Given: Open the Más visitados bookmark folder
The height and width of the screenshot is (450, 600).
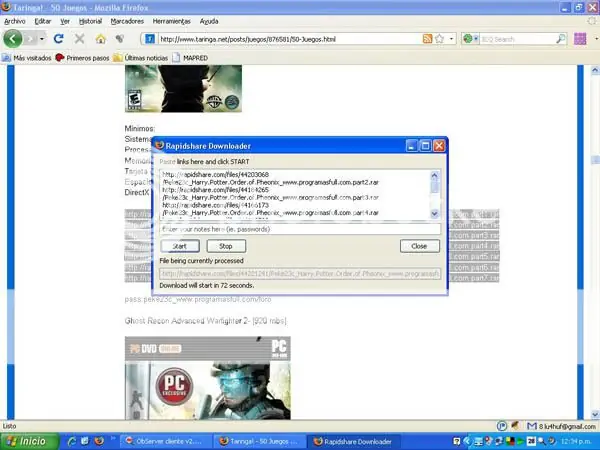Looking at the screenshot, I should click(27, 58).
